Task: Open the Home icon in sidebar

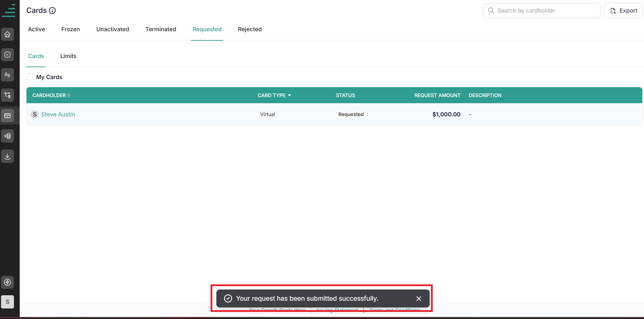Action: pos(7,34)
